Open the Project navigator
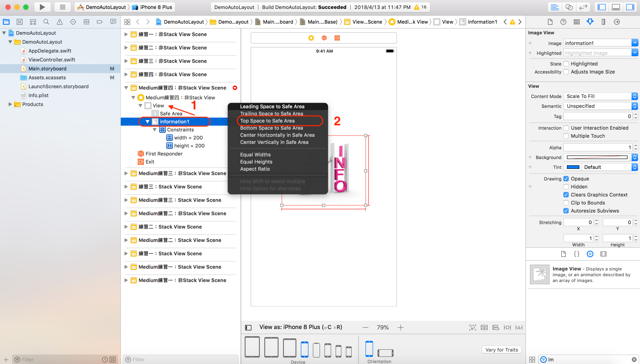The width and height of the screenshot is (640, 364). pyautogui.click(x=6, y=22)
